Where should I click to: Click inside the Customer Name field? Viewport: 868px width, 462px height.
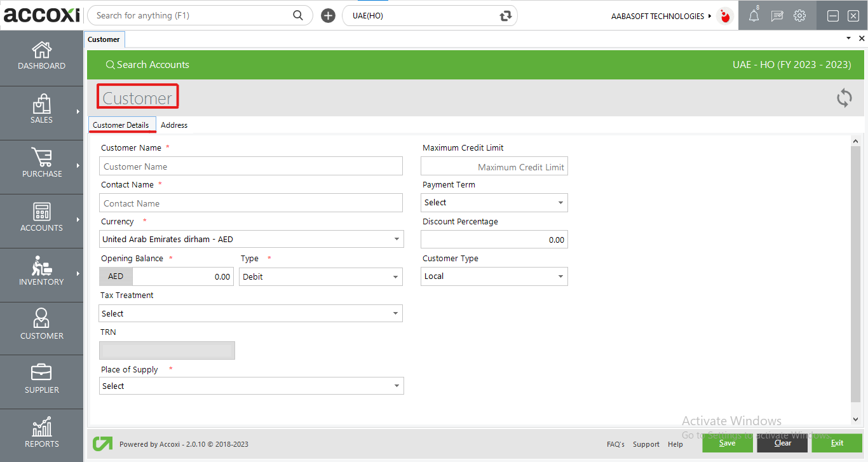(251, 166)
